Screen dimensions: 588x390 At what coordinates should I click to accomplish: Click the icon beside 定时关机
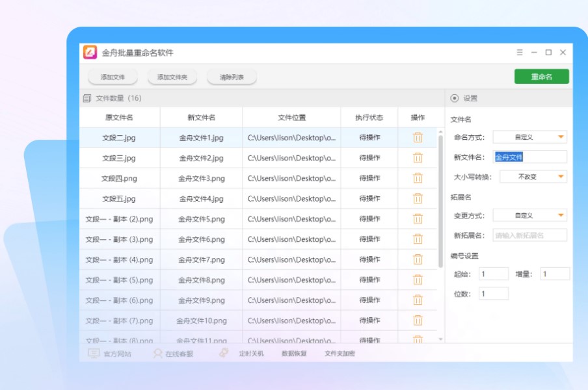click(x=224, y=352)
